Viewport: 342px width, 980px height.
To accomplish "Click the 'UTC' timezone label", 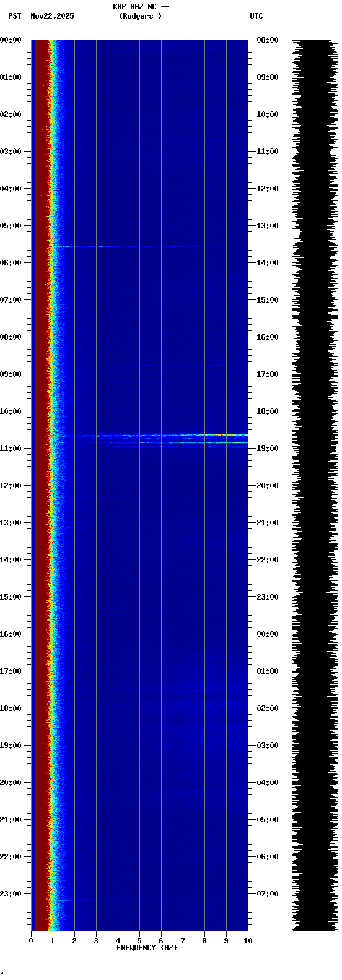I will pos(256,16).
